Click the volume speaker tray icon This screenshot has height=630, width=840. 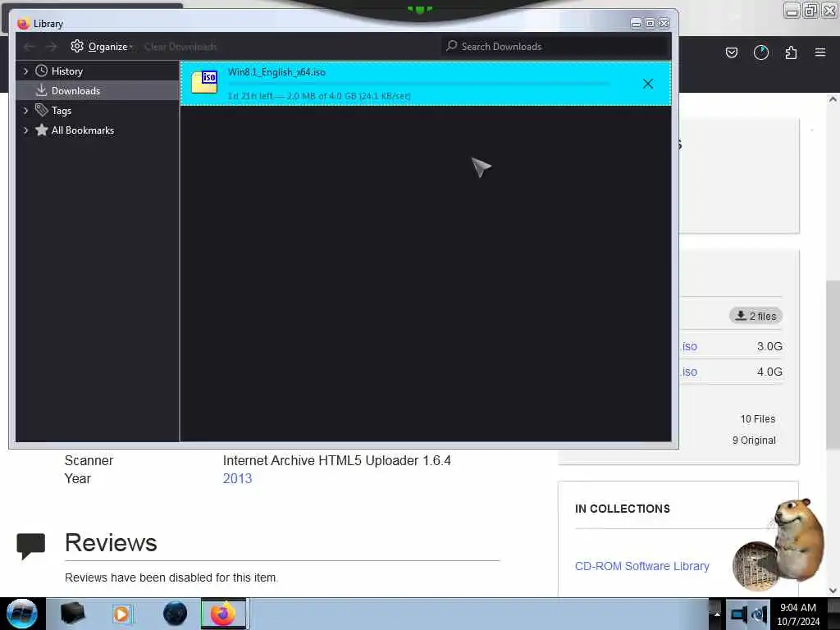point(759,614)
